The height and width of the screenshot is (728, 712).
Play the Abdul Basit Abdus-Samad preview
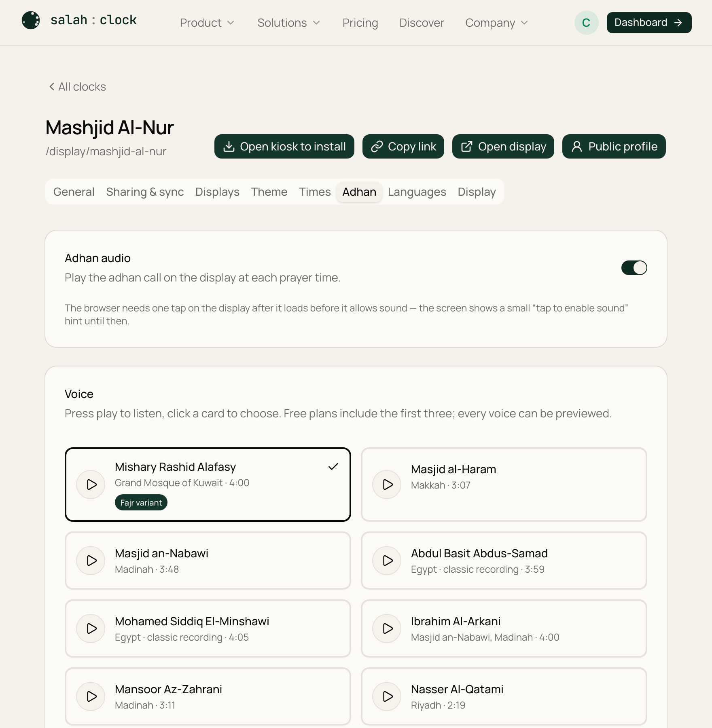click(x=387, y=561)
